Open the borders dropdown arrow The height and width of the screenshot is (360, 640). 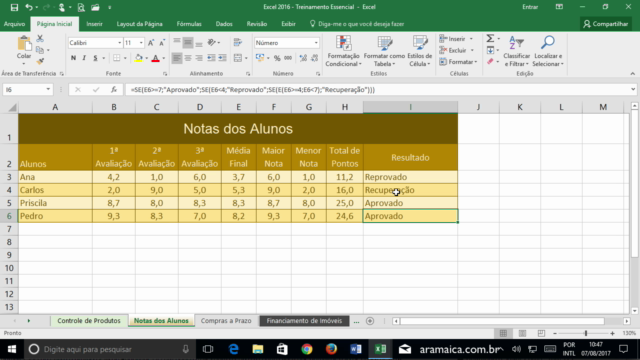125,58
